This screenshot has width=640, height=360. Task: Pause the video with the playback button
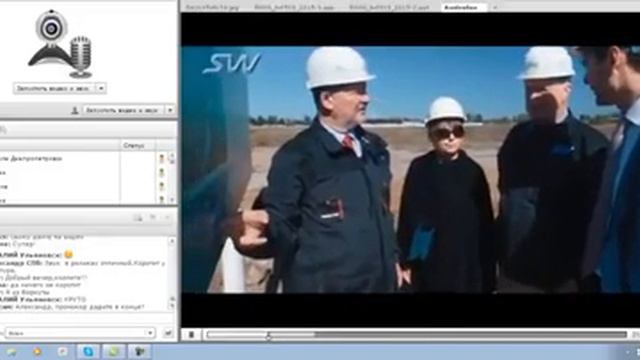tap(191, 335)
